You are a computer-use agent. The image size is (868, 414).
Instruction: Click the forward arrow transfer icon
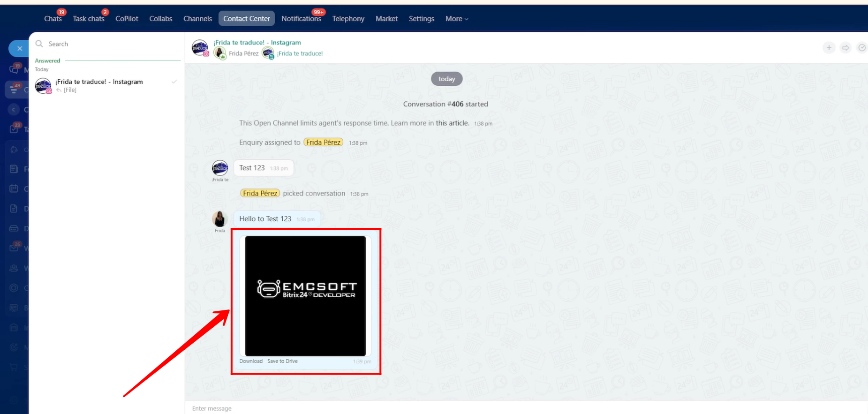tap(845, 48)
